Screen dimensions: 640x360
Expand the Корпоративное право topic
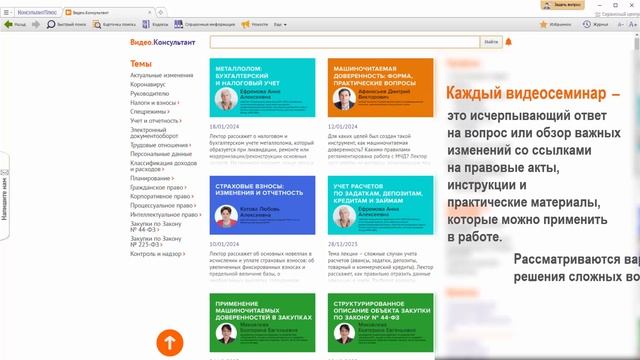click(x=162, y=196)
